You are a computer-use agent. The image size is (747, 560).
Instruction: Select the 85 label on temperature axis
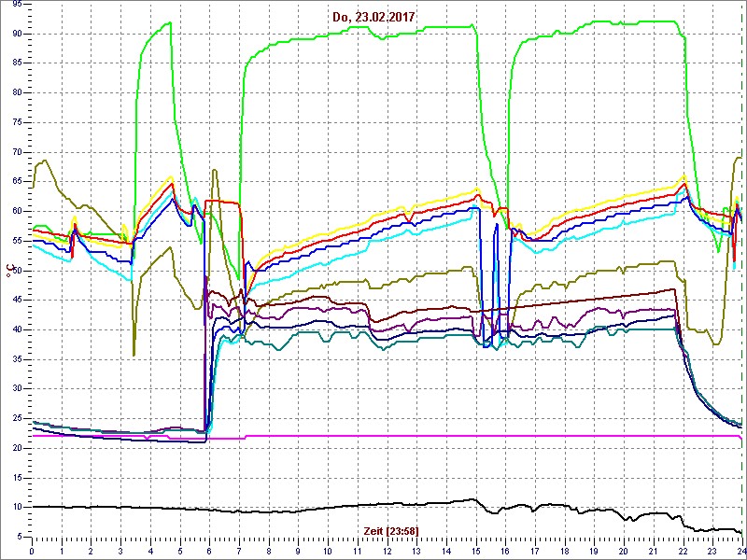[16, 63]
